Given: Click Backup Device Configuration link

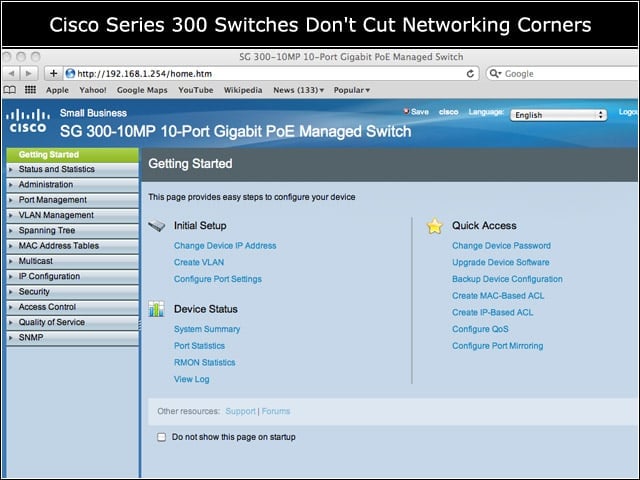Looking at the screenshot, I should [507, 279].
